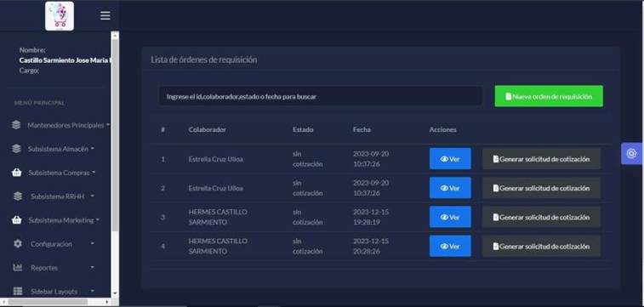Click the Lista de órdenes de requisición title
Viewport: 644px width, 307px height.
[x=203, y=60]
